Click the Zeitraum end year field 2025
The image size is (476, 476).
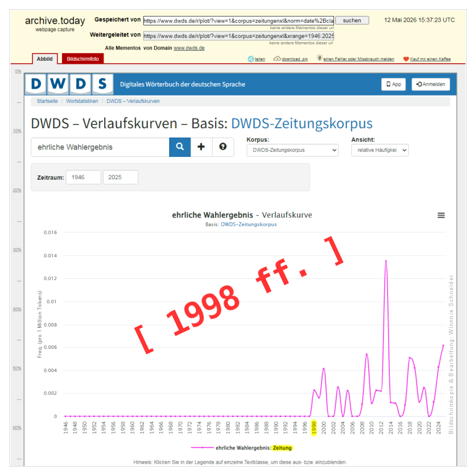pos(120,177)
